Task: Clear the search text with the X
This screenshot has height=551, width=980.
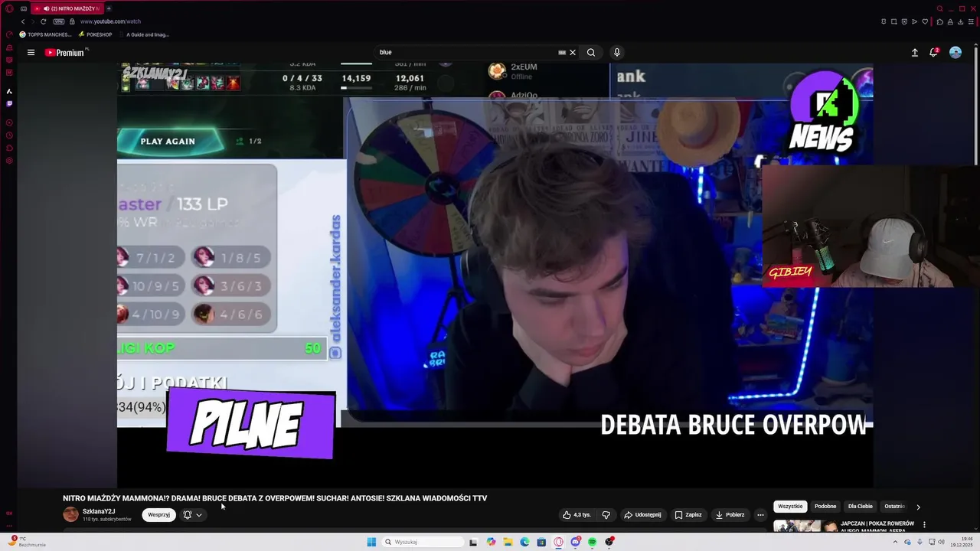Action: click(x=572, y=53)
